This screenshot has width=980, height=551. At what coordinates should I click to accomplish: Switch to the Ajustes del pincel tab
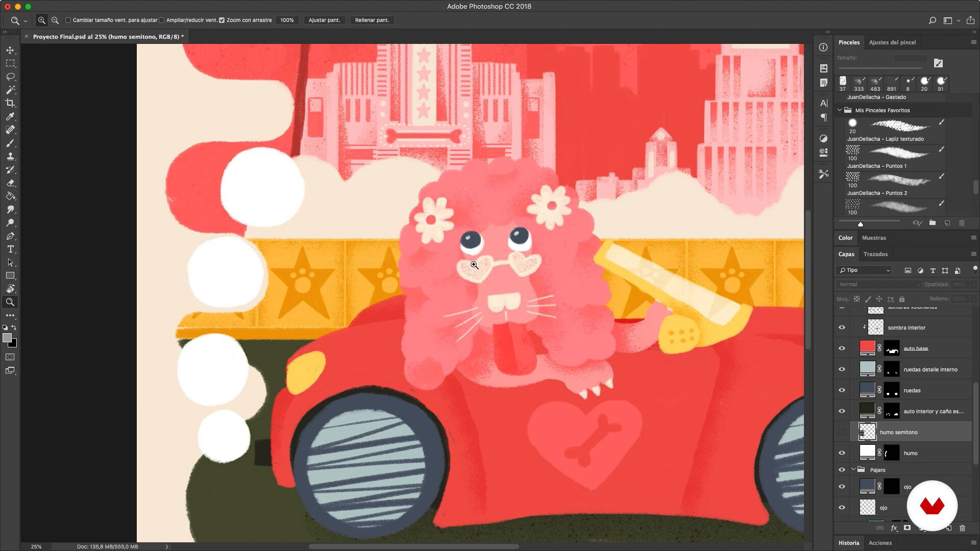[892, 42]
